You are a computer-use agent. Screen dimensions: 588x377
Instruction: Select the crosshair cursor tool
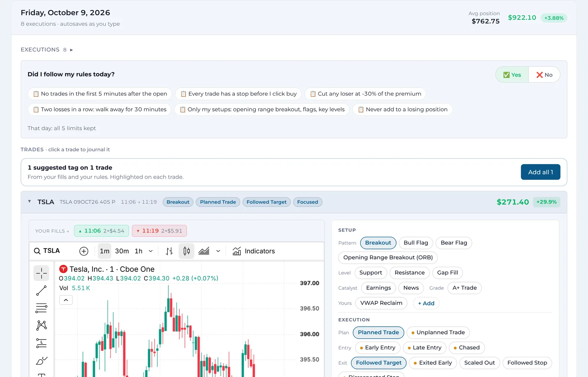[x=42, y=273]
